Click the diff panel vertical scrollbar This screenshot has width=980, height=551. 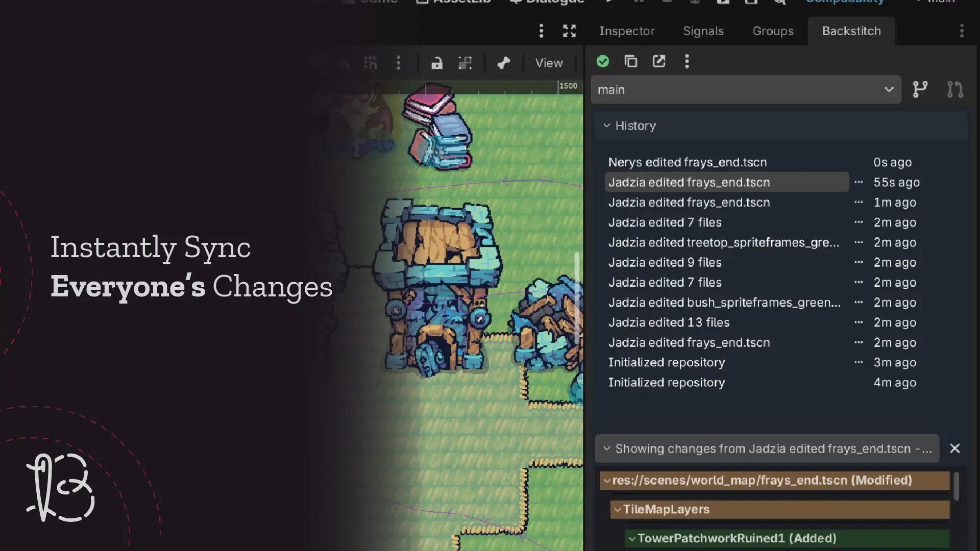(957, 486)
